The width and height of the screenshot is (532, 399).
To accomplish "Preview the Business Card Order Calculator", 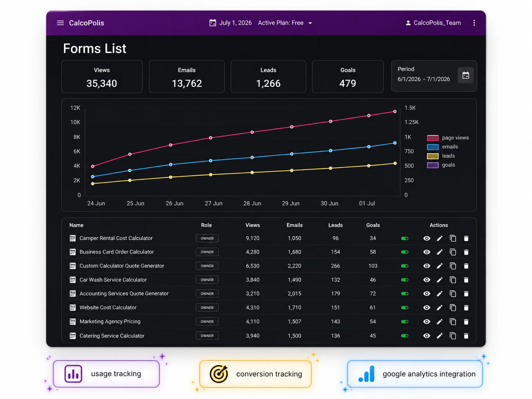I will [427, 252].
